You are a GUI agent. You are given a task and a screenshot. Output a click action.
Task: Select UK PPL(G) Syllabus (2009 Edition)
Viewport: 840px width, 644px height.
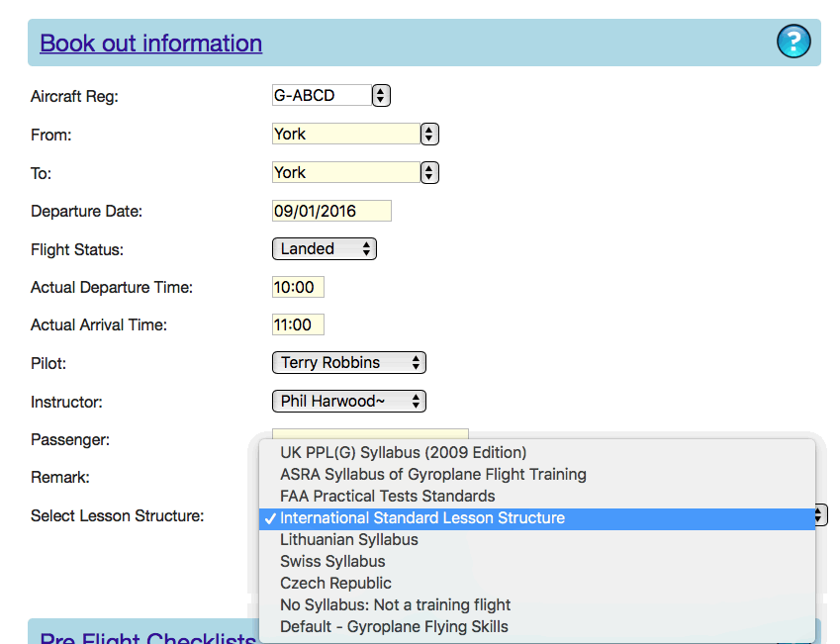pos(403,452)
